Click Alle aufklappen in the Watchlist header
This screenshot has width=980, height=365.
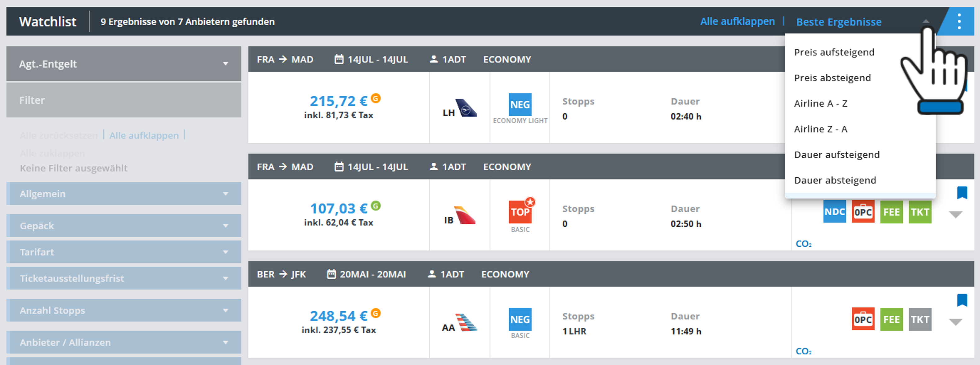coord(737,22)
